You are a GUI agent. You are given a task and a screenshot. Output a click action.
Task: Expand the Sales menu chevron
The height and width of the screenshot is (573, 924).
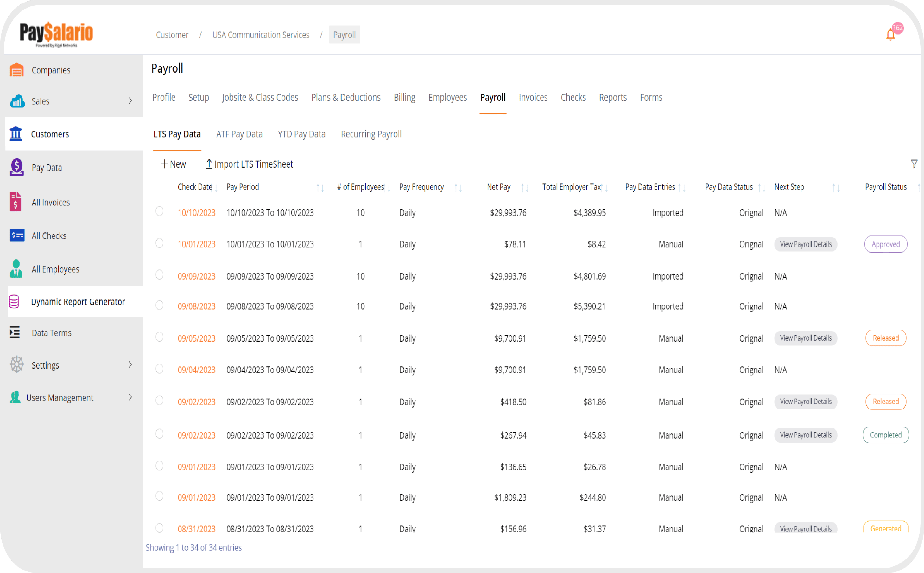tap(130, 101)
